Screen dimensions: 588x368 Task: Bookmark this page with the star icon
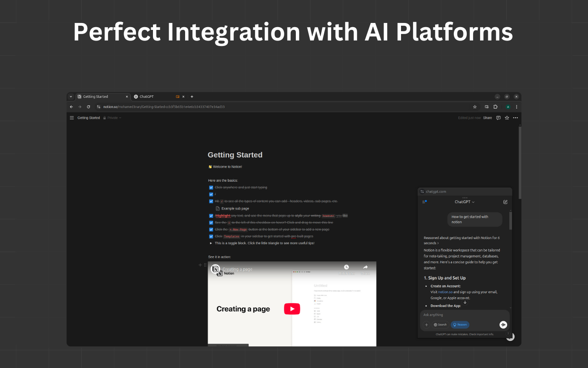(x=475, y=107)
